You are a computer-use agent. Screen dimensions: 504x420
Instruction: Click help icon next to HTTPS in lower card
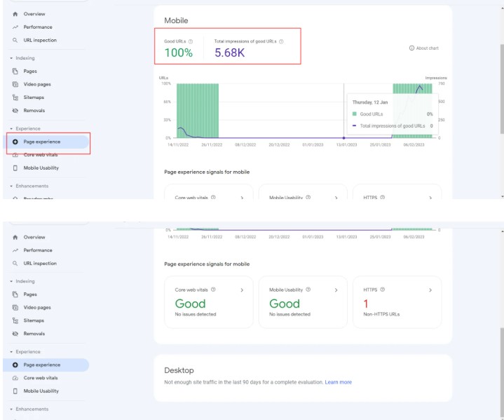point(383,290)
